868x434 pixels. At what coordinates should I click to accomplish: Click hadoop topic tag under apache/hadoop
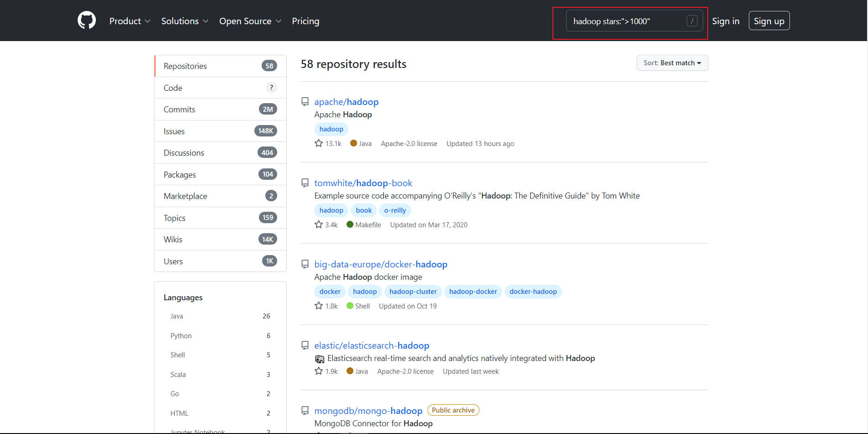331,129
